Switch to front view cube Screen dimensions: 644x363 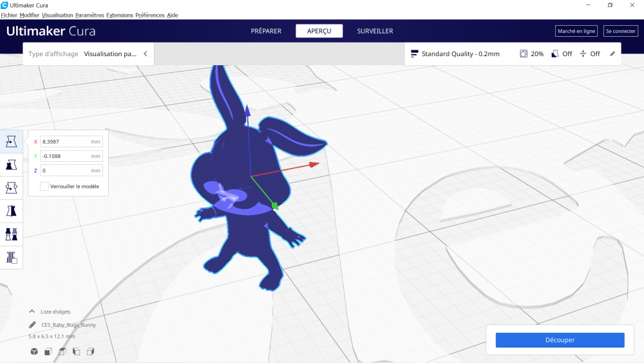48,351
